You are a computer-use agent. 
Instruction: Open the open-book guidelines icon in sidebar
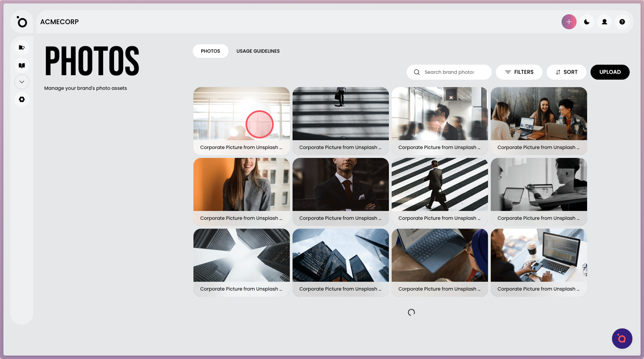[x=22, y=65]
